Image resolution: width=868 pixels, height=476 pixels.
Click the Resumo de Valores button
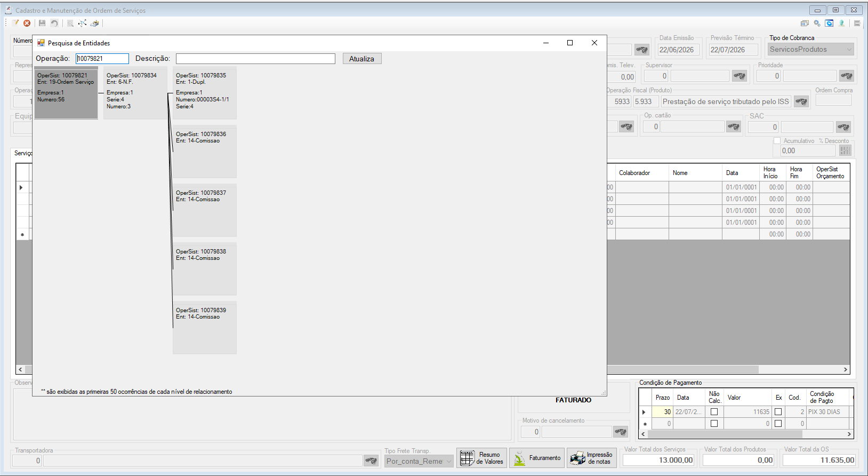481,458
